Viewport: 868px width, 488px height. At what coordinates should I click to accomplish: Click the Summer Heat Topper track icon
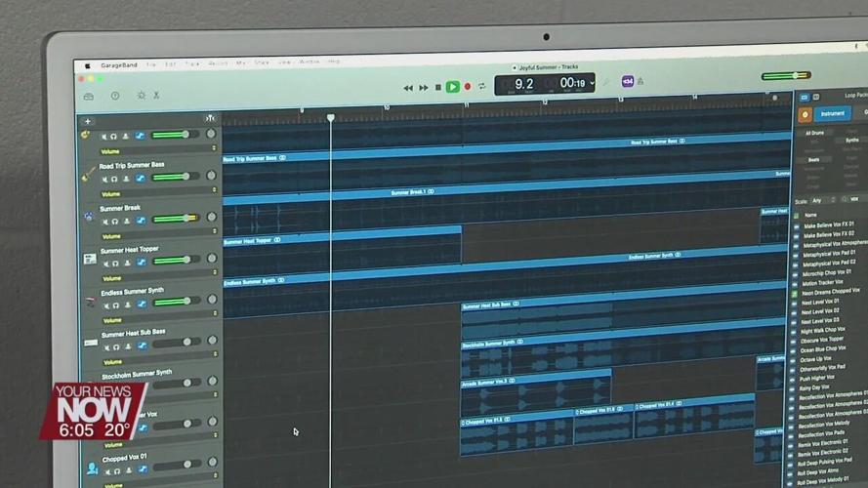(x=90, y=259)
